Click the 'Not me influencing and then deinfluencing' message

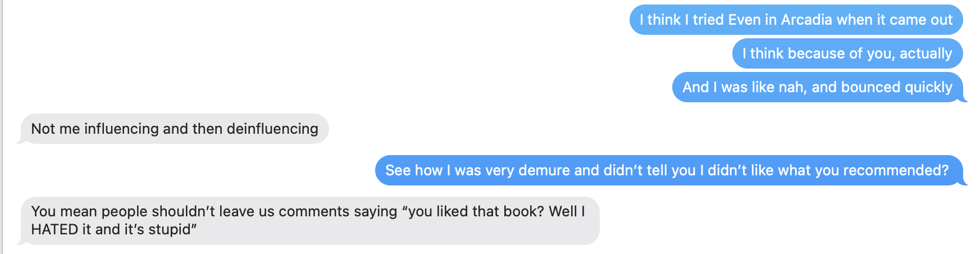click(x=174, y=129)
